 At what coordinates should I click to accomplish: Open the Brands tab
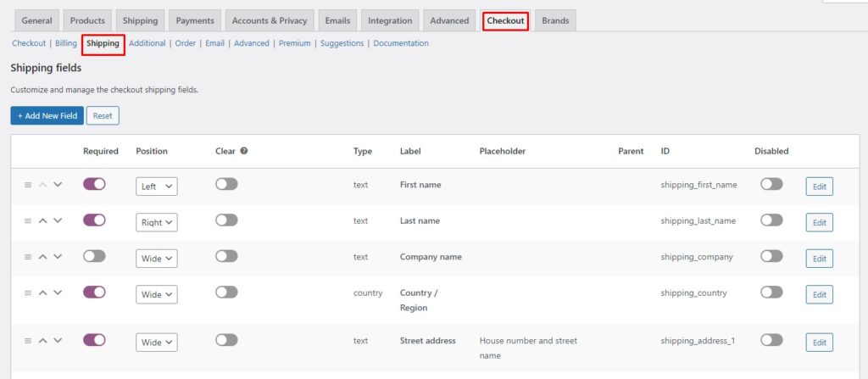pyautogui.click(x=555, y=20)
